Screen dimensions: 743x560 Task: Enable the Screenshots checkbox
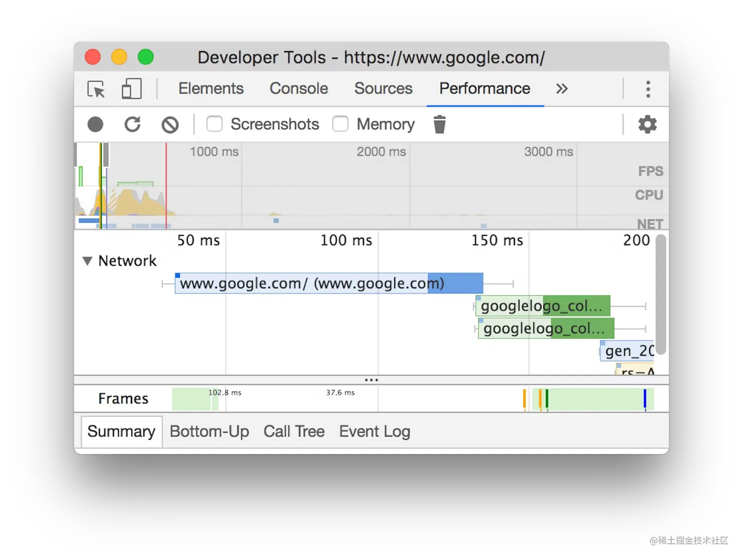[214, 124]
